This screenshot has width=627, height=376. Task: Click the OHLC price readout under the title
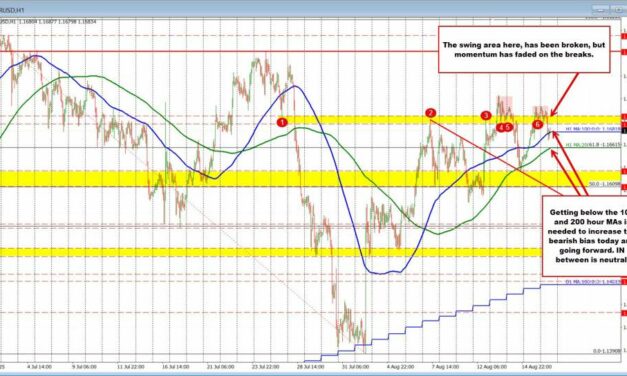(x=48, y=22)
